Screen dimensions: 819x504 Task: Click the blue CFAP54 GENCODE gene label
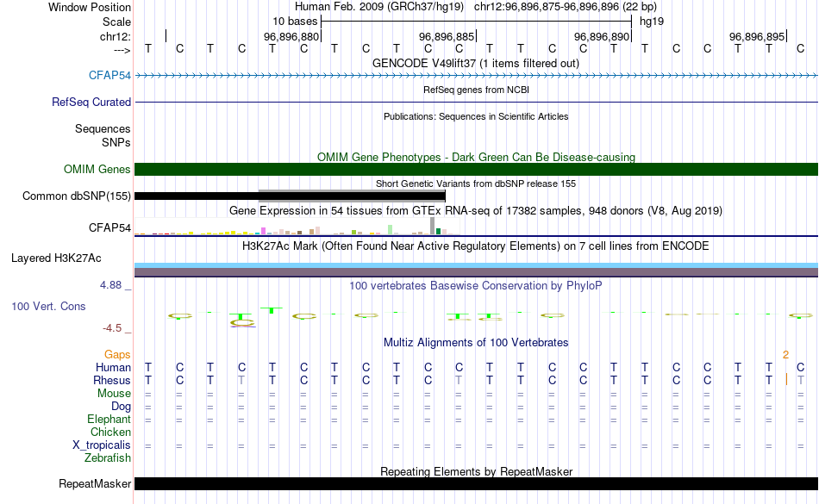coord(109,75)
